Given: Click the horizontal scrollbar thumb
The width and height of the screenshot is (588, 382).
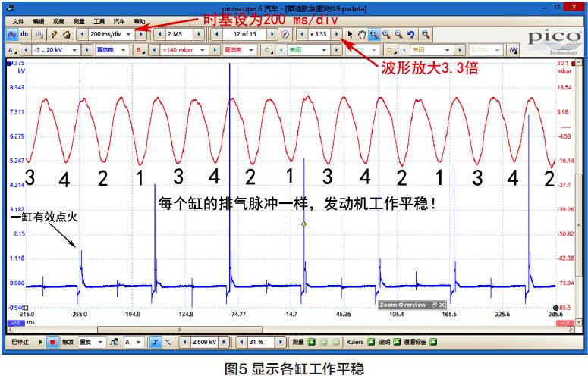Looking at the screenshot, I should pyautogui.click(x=180, y=330).
